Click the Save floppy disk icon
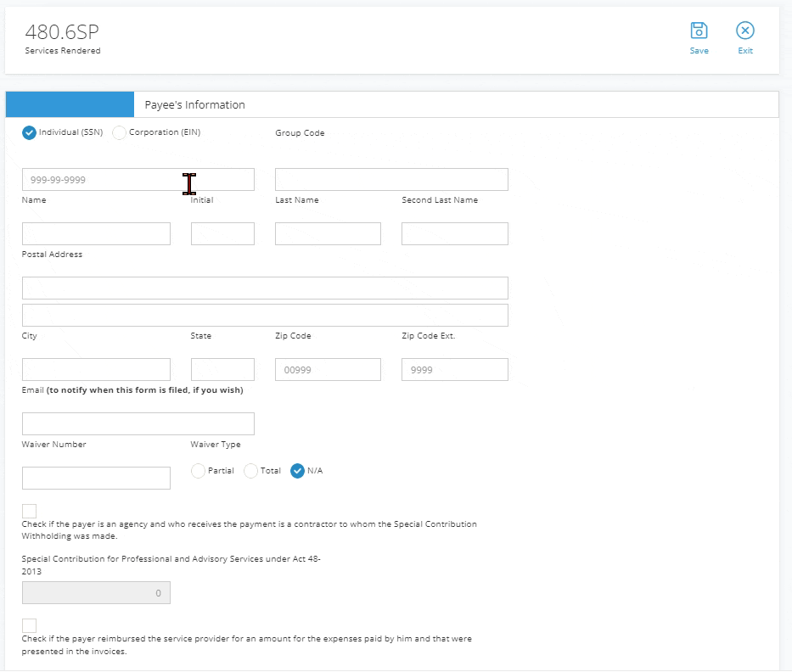 699,31
